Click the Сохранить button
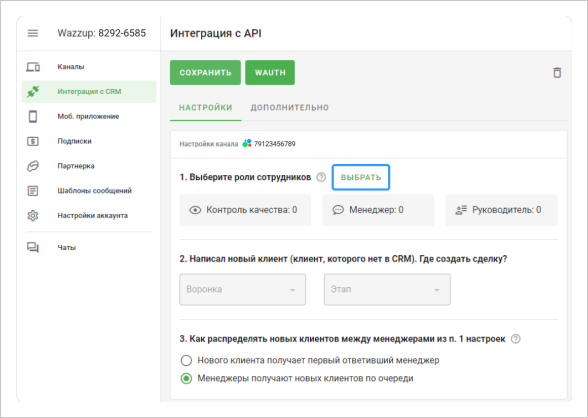 tap(206, 73)
